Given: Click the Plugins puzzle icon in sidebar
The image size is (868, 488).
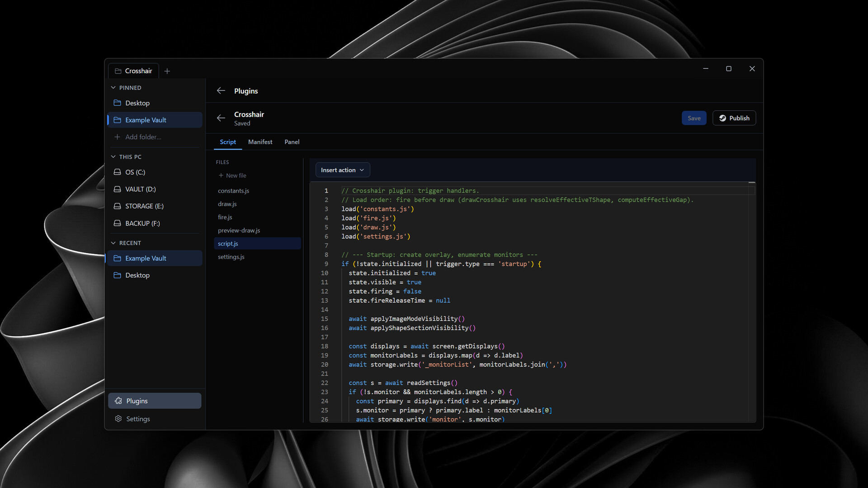Looking at the screenshot, I should pyautogui.click(x=118, y=401).
